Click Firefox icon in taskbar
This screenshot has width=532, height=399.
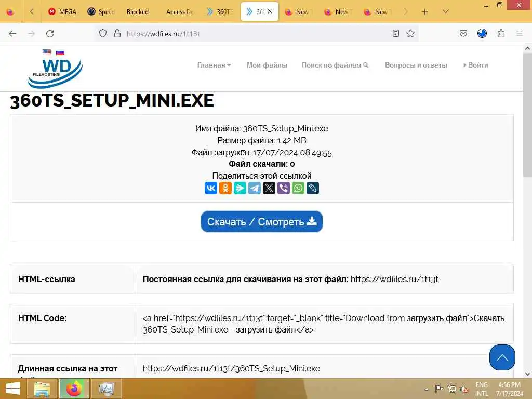click(74, 389)
